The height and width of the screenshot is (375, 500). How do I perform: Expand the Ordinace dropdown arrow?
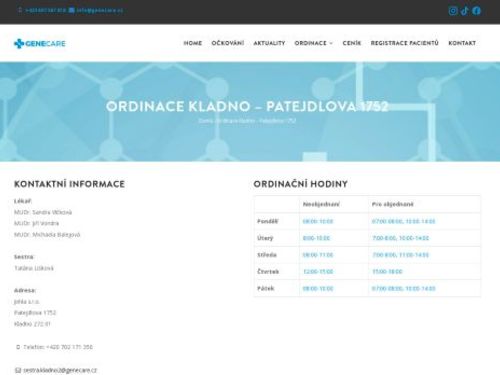pyautogui.click(x=331, y=43)
